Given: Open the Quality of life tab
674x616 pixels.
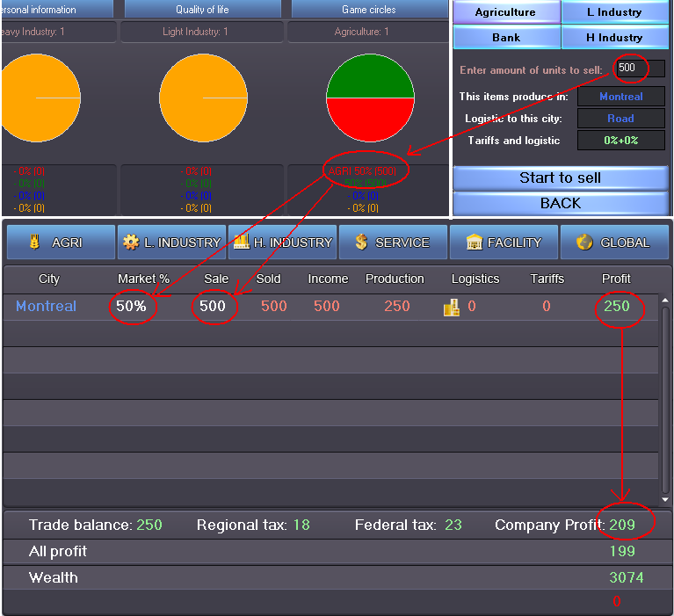Looking at the screenshot, I should 202,10.
